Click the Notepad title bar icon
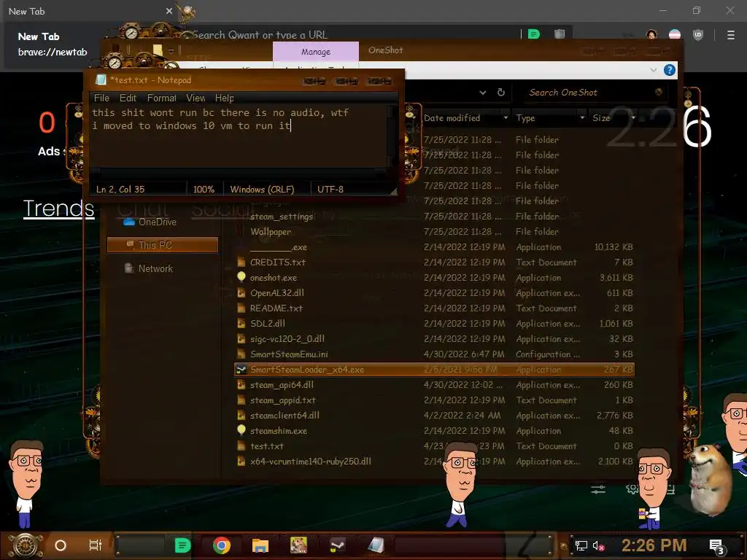Screen dimensions: 747x560 click(100, 80)
